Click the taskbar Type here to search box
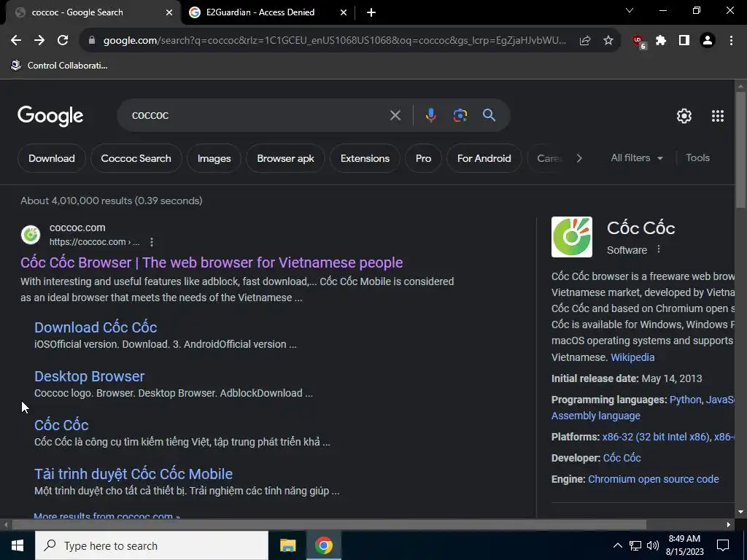The width and height of the screenshot is (747, 560). pos(152,545)
